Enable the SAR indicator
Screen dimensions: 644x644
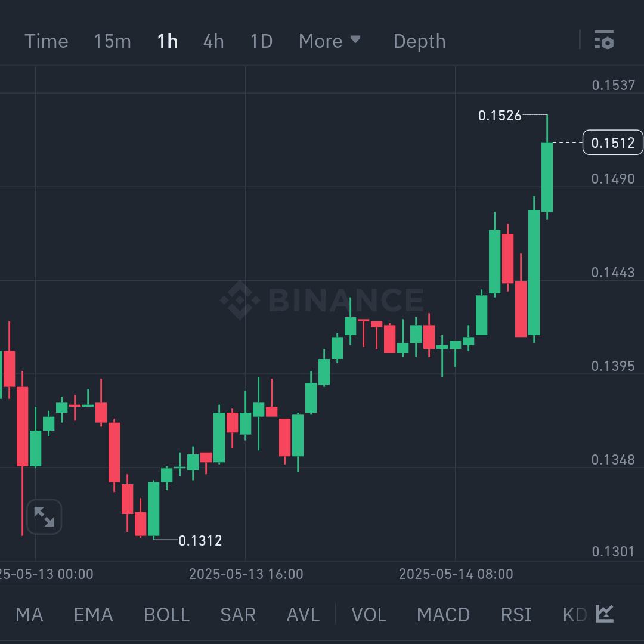(238, 614)
